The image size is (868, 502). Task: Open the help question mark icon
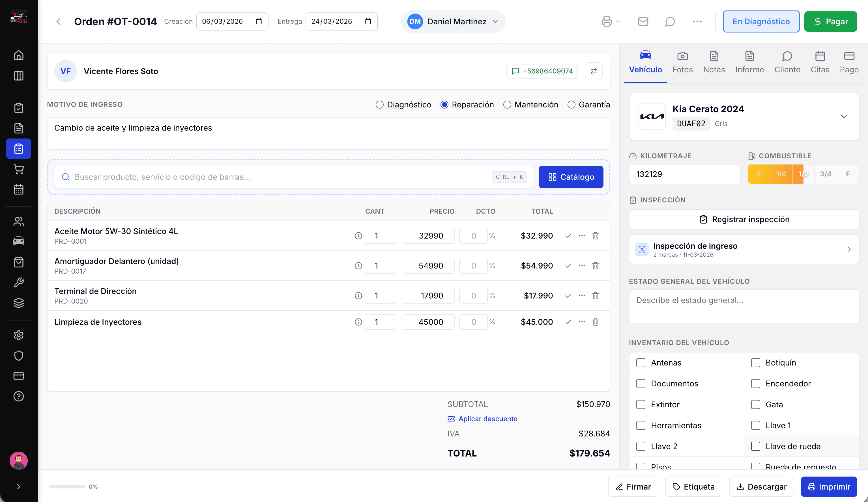pyautogui.click(x=19, y=396)
